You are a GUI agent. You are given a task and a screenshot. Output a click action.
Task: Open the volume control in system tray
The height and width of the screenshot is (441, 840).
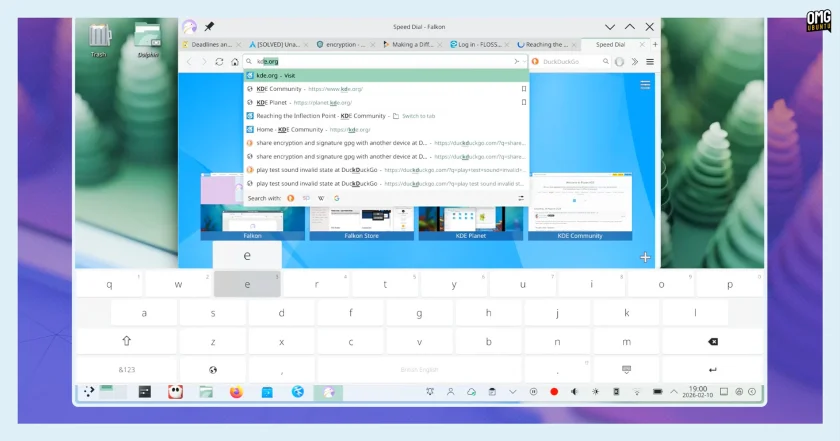coord(574,392)
